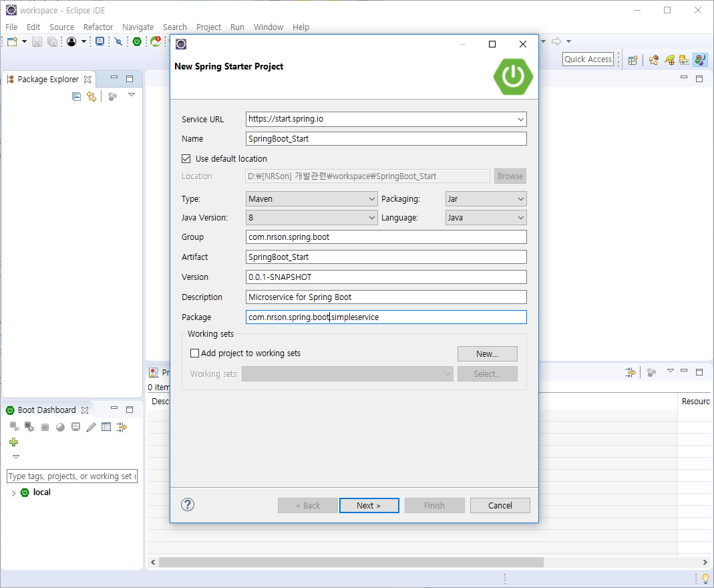Open the Service URL dropdown
The image size is (714, 588).
click(x=520, y=120)
